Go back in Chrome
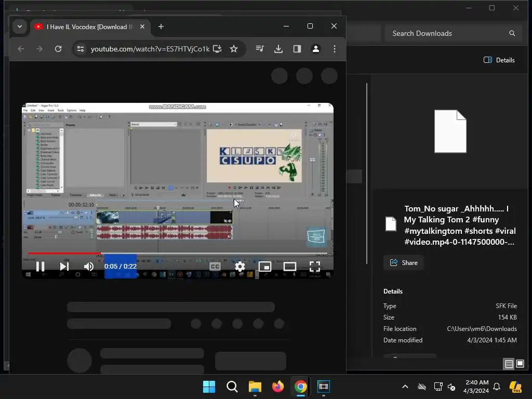Viewport: 532px width, 399px height. pyautogui.click(x=21, y=49)
